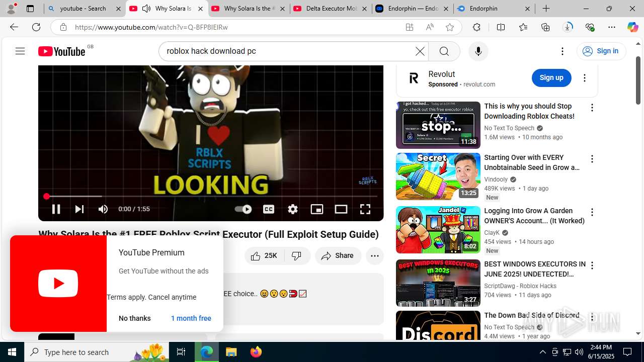Viewport: 644px width, 362px height.
Task: Click Sign up on Revolut ad
Action: [x=551, y=77]
